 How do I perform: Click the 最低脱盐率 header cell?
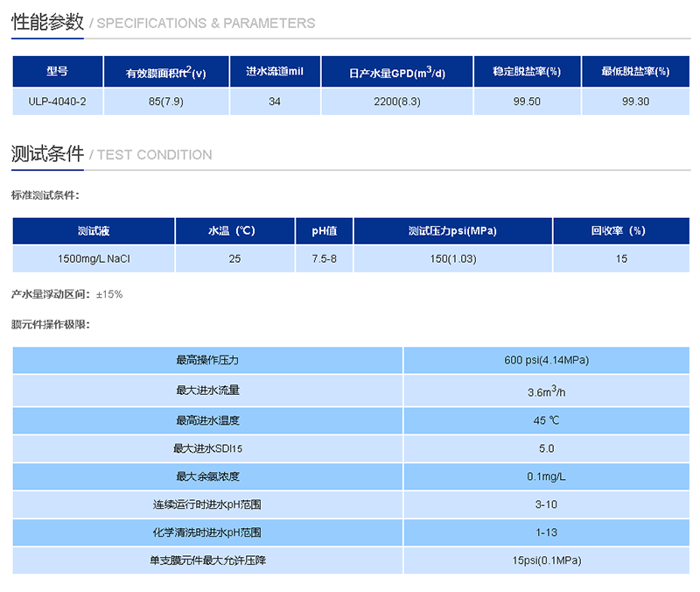click(x=632, y=72)
